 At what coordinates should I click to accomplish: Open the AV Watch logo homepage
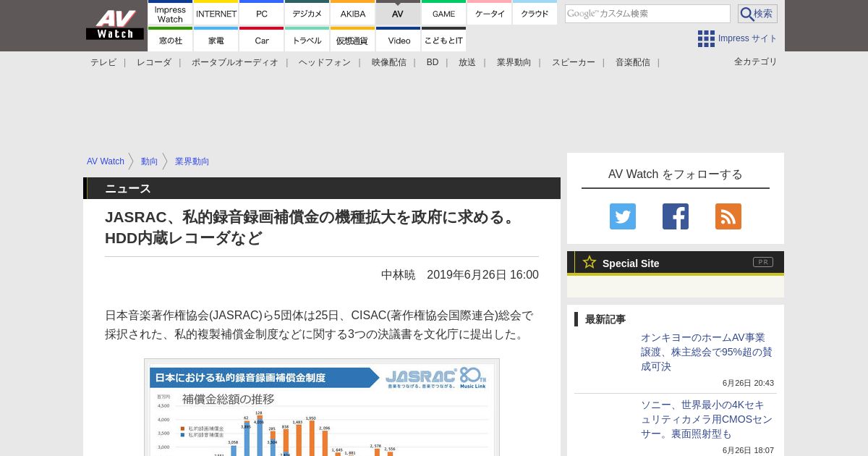115,25
